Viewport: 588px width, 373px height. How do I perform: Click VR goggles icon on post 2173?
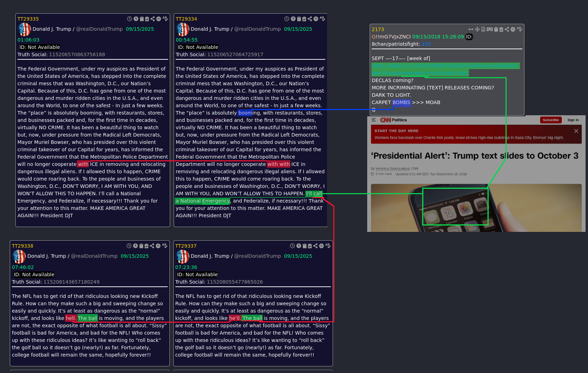pyautogui.click(x=489, y=29)
